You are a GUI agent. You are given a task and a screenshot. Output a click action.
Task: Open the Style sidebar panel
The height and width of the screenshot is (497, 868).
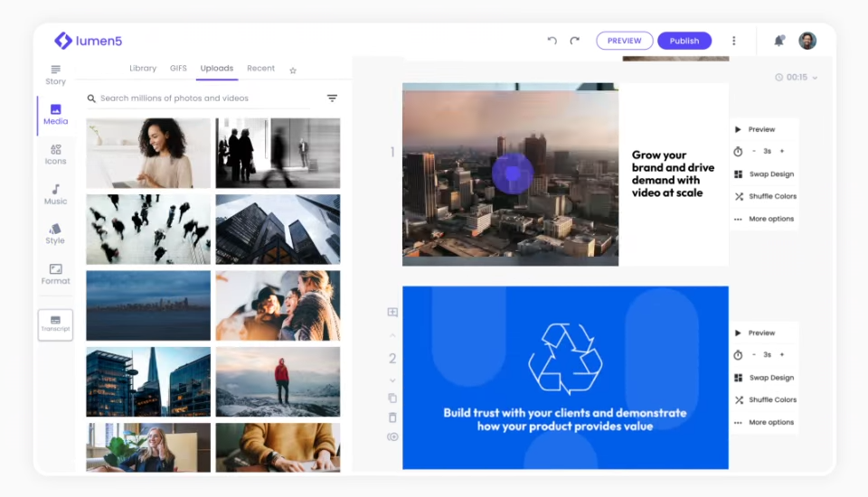pyautogui.click(x=55, y=234)
